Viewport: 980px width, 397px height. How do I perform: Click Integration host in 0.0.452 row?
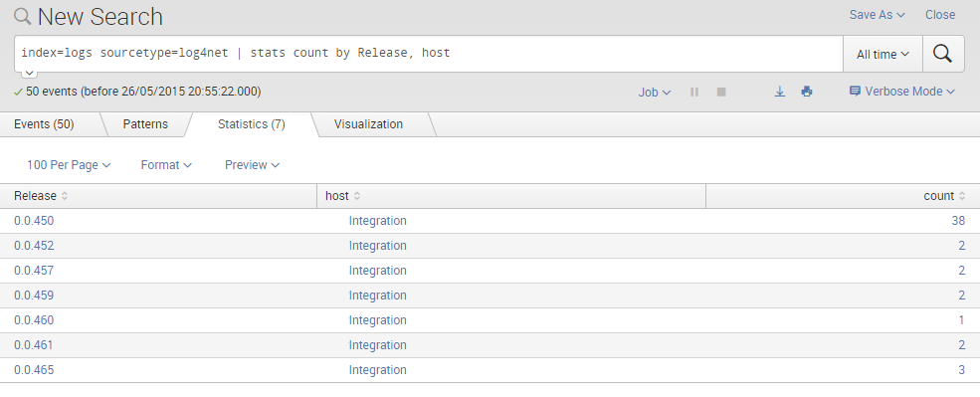[x=377, y=246]
